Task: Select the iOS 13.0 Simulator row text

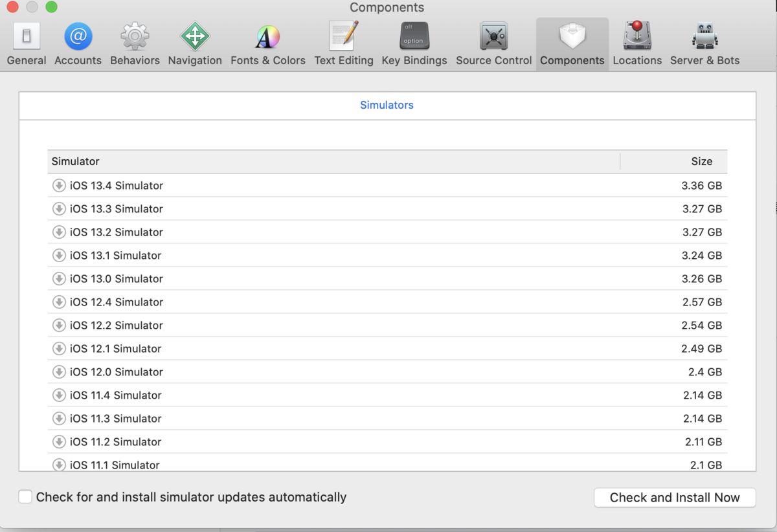Action: 117,279
